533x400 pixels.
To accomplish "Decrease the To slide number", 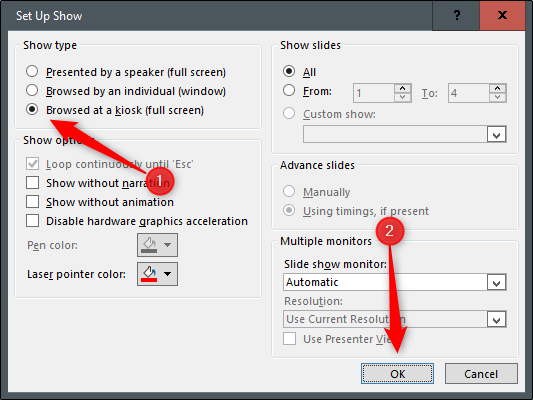I will click(498, 98).
